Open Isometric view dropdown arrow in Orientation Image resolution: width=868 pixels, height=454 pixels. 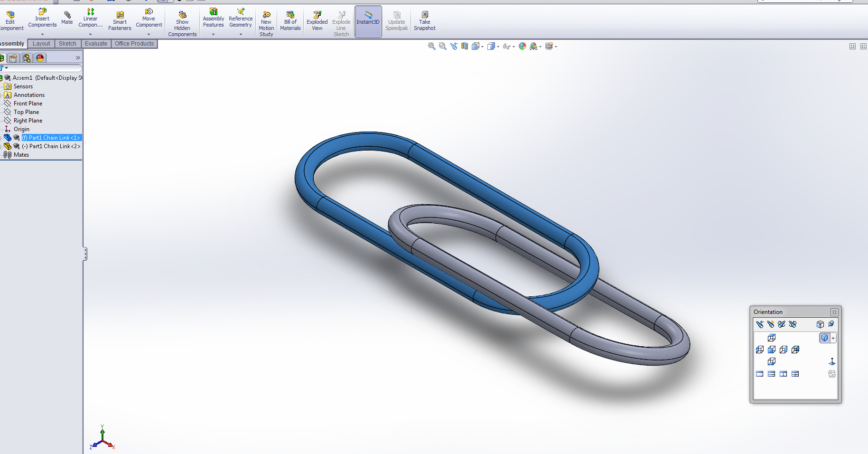pyautogui.click(x=833, y=338)
